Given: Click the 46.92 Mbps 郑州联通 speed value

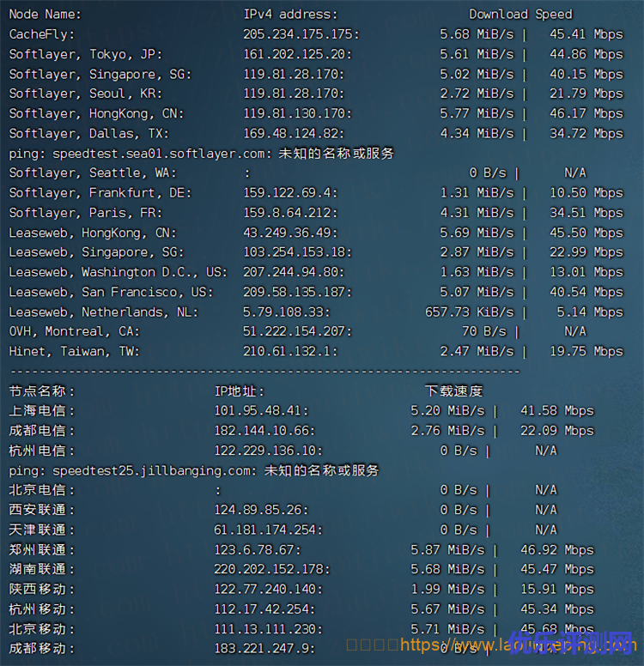Looking at the screenshot, I should tap(556, 550).
